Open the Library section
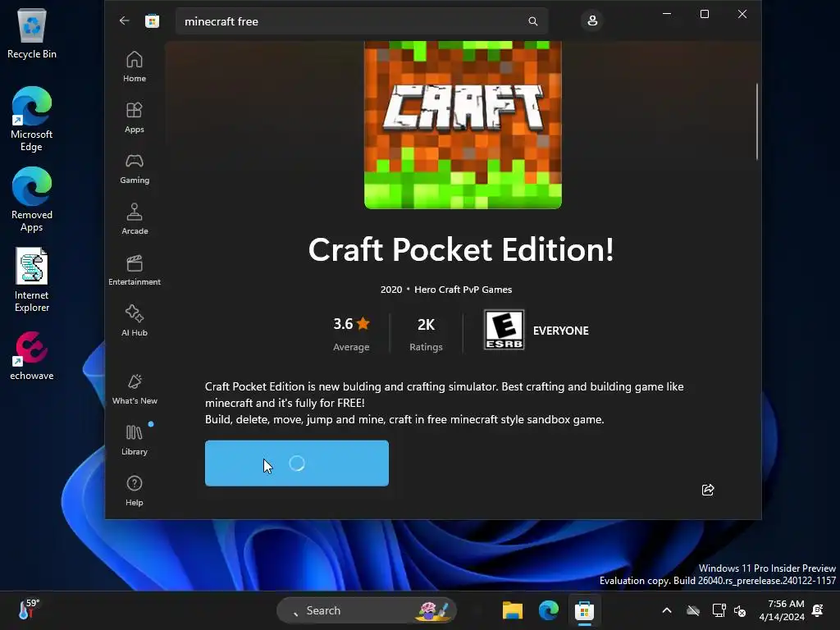Viewport: 840px width, 630px height. click(135, 440)
